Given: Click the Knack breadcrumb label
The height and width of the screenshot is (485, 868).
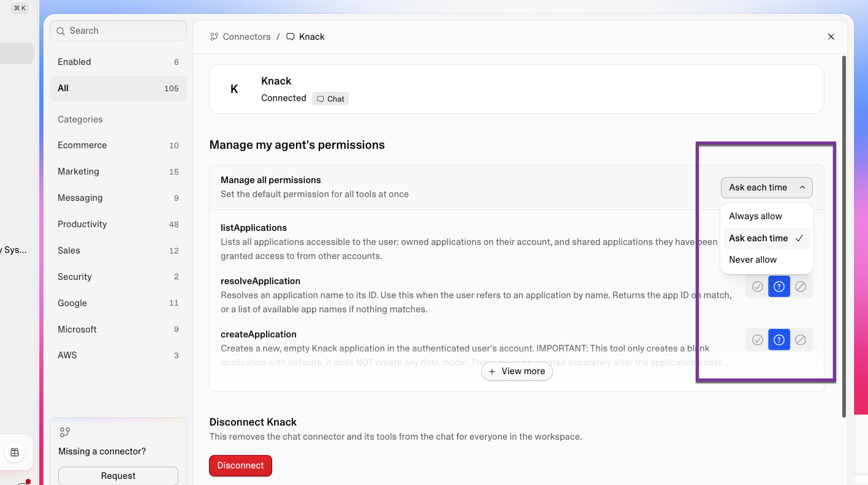Looking at the screenshot, I should pyautogui.click(x=311, y=37).
